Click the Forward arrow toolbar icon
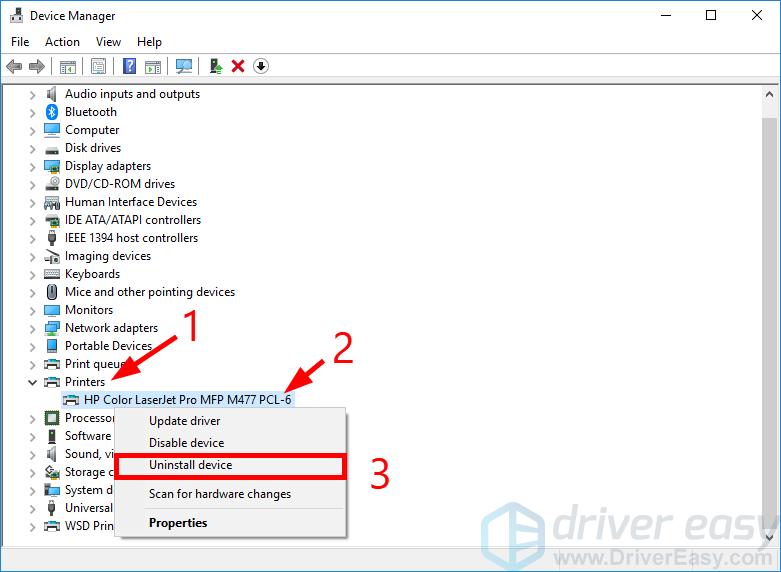781x572 pixels. point(37,66)
